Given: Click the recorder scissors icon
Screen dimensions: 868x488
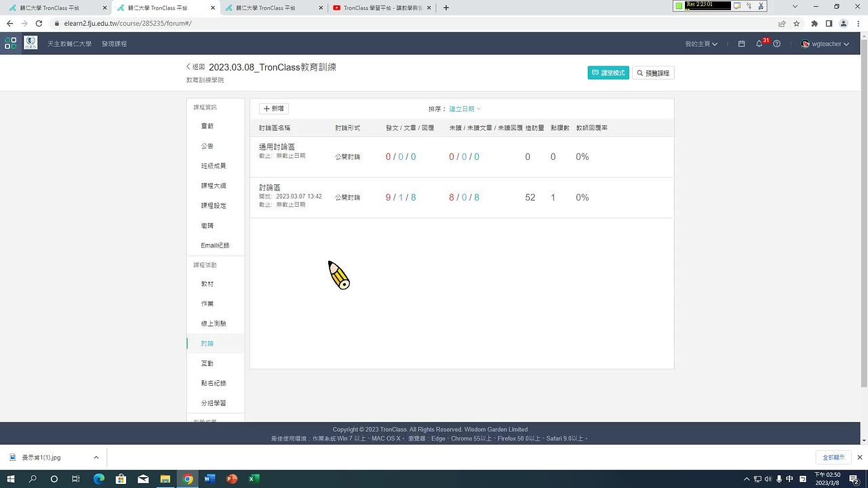Looking at the screenshot, I should pyautogui.click(x=761, y=6).
